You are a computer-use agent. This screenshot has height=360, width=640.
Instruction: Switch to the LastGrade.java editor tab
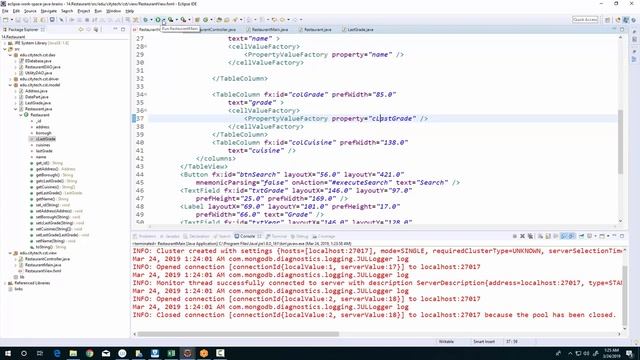pyautogui.click(x=360, y=29)
